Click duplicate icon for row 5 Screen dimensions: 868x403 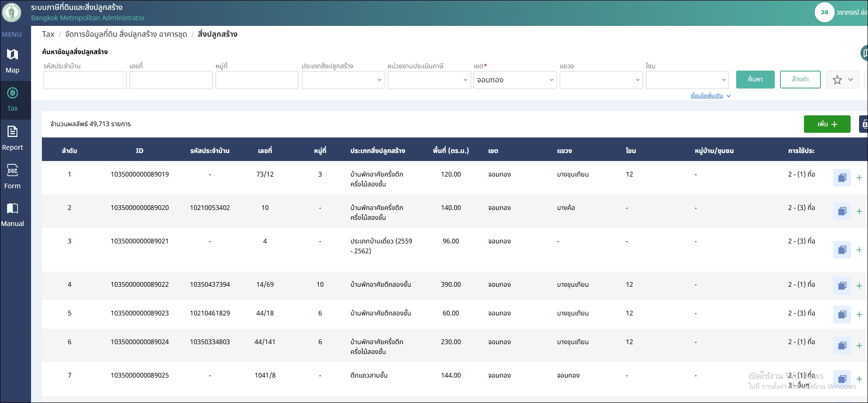pos(842,314)
